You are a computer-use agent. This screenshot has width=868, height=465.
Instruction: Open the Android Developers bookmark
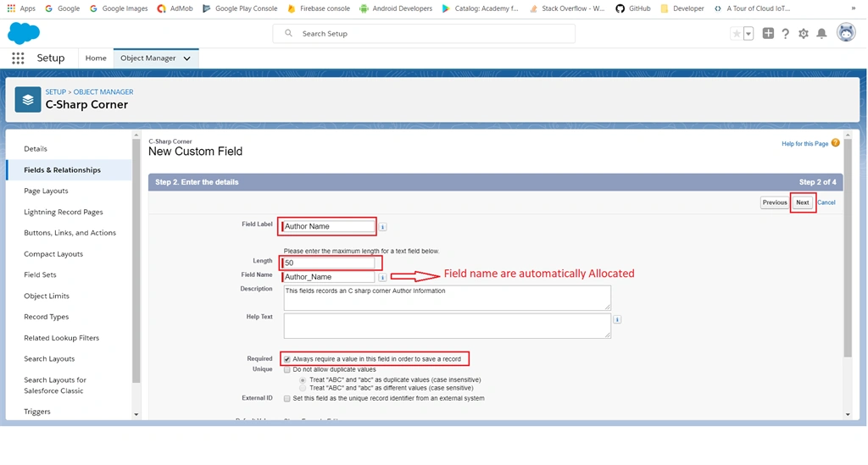(396, 8)
